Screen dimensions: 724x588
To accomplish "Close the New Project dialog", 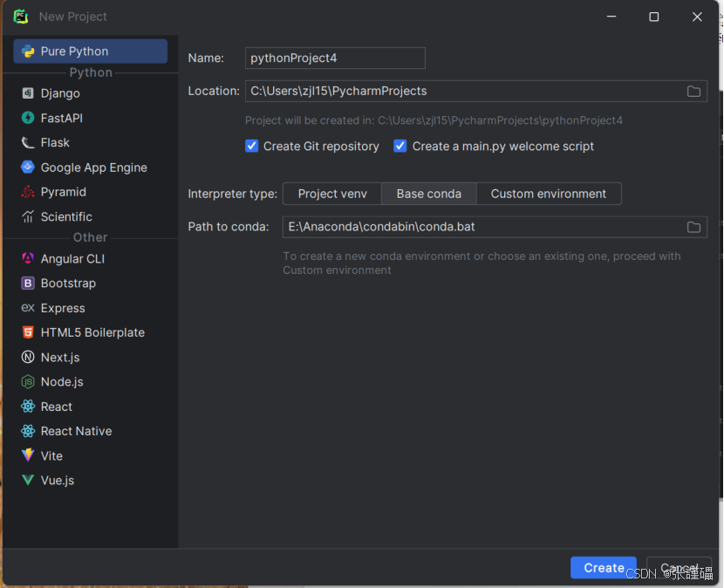I will pyautogui.click(x=697, y=17).
